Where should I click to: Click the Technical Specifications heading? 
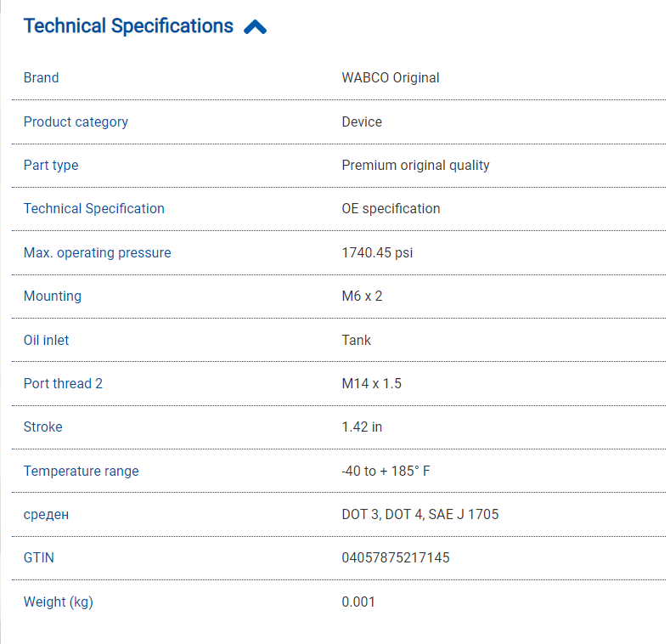click(x=128, y=26)
